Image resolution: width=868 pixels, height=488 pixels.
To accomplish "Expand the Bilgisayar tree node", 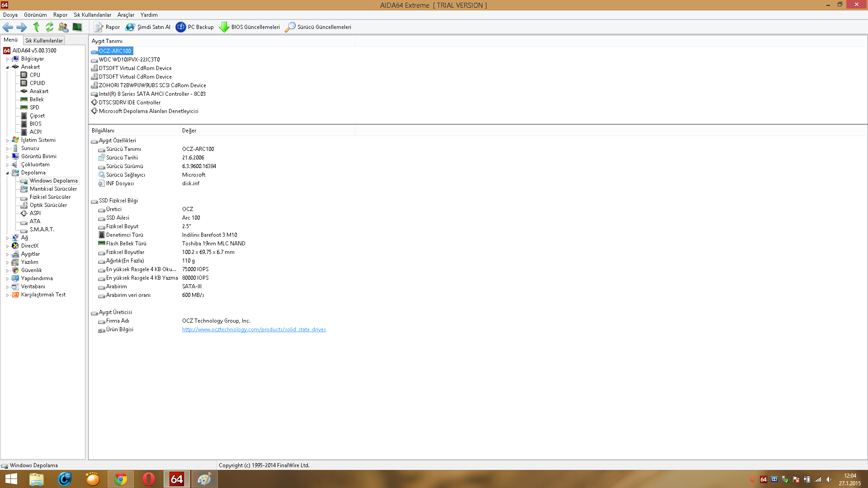I will click(x=7, y=59).
